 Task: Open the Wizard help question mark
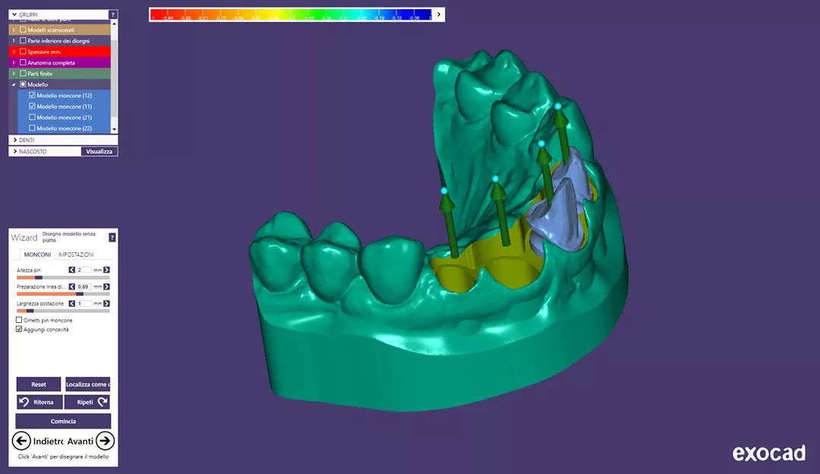click(112, 238)
